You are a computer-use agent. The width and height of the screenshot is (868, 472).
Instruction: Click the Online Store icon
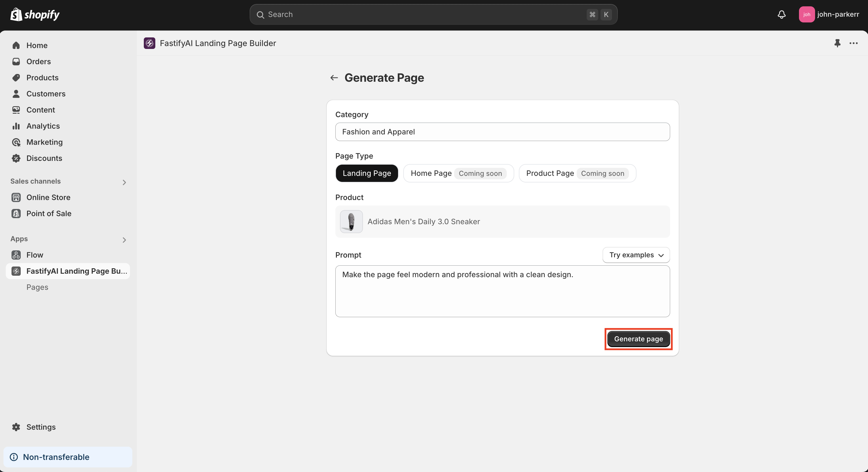(x=16, y=197)
